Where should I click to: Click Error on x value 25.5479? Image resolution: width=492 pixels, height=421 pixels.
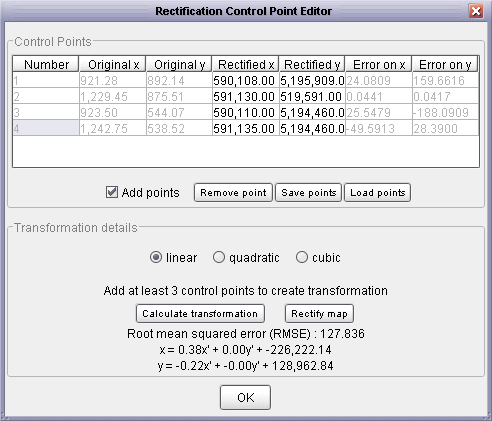(x=379, y=112)
